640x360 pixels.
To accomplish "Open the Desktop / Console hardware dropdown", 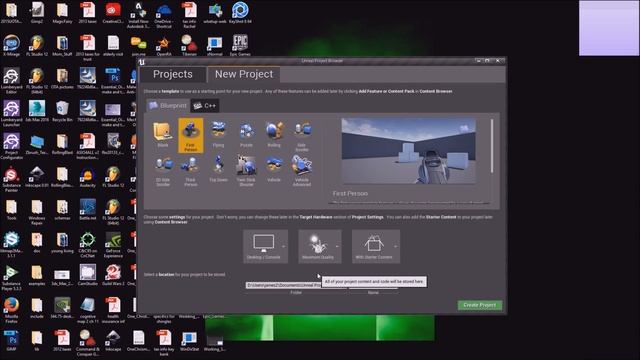I will 265,246.
